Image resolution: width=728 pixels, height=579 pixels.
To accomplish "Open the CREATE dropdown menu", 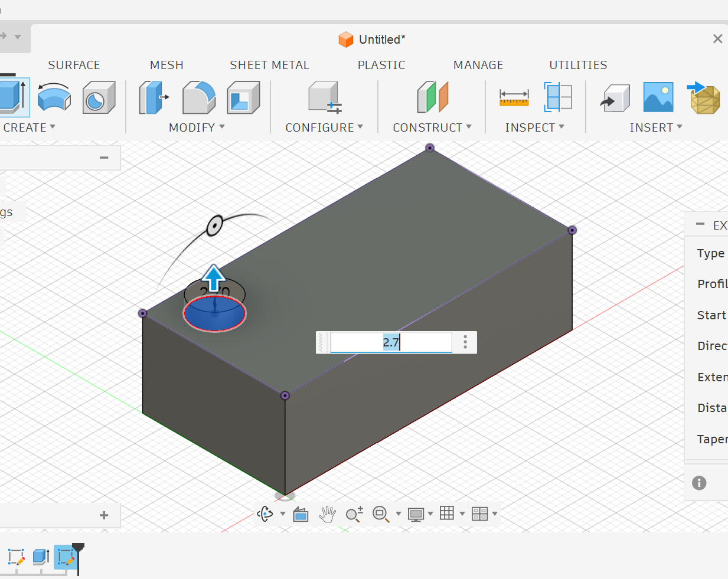I will 29,127.
